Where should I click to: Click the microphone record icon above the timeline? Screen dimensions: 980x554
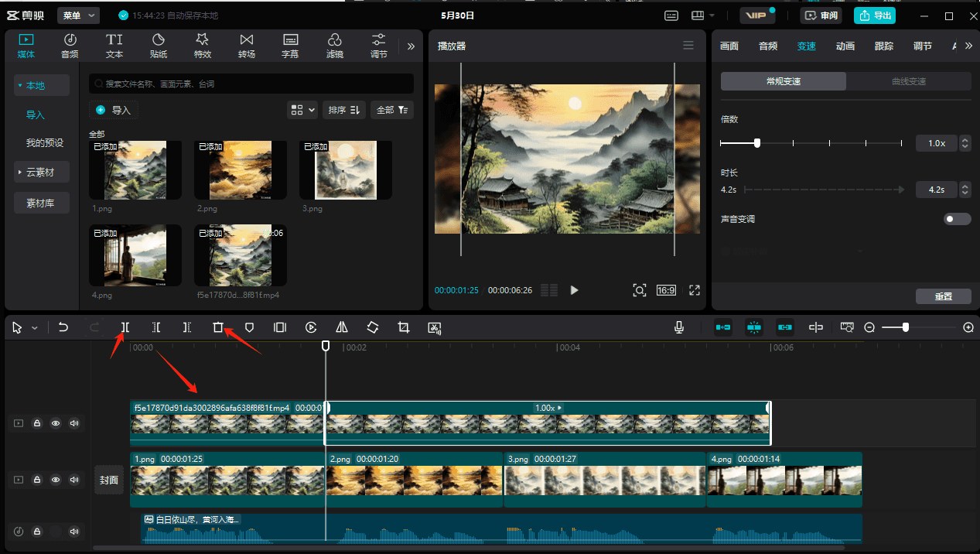coord(679,327)
